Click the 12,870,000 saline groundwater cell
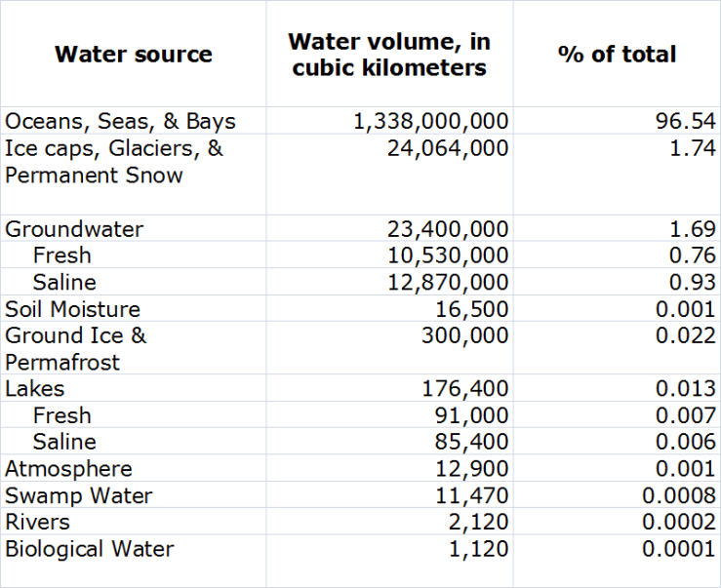The image size is (721, 588). coord(389,282)
